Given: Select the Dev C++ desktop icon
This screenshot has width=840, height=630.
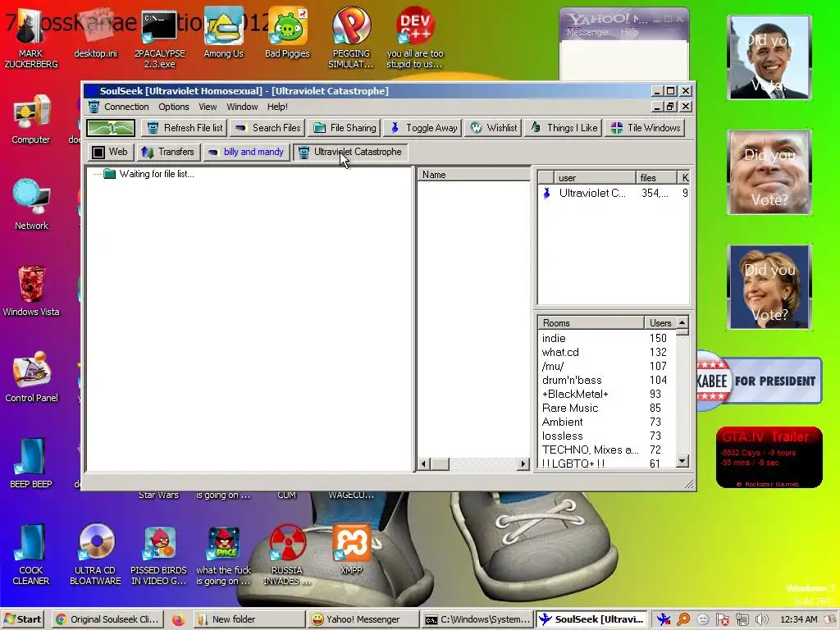Looking at the screenshot, I should 414,39.
